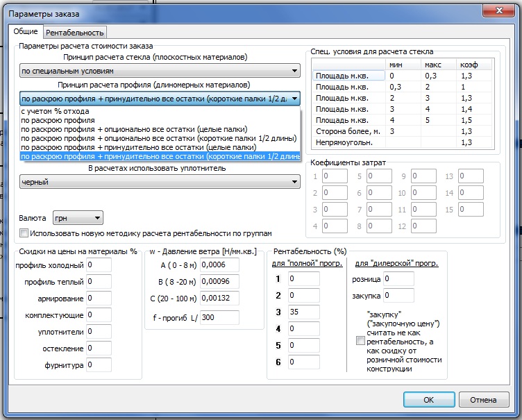The height and width of the screenshot is (420, 522).
Task: Open the уплотнитель color dropdown showing черный
Action: click(160, 182)
